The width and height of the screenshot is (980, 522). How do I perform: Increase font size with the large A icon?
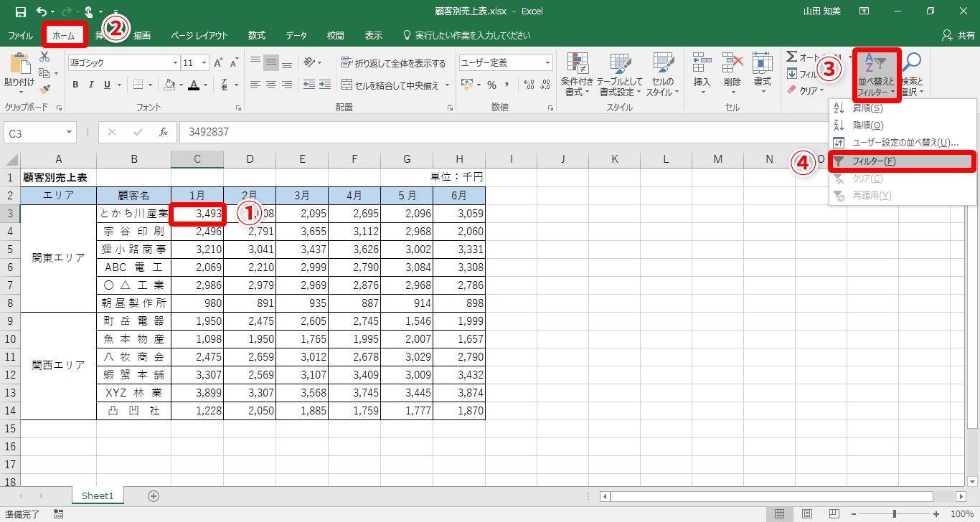point(218,63)
